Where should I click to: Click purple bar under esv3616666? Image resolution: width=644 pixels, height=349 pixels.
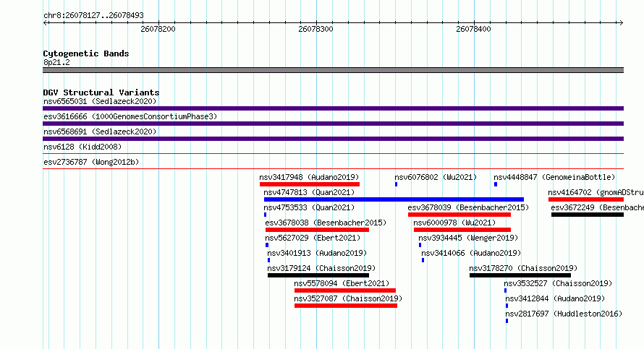[x=333, y=124]
